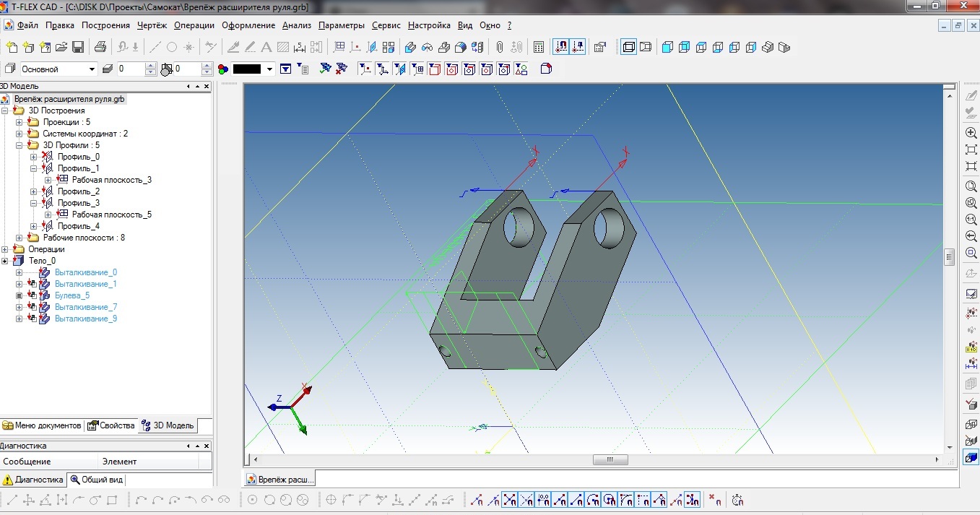Expand the Операции folder in tree
Image resolution: width=980 pixels, height=515 pixels.
pyautogui.click(x=5, y=249)
